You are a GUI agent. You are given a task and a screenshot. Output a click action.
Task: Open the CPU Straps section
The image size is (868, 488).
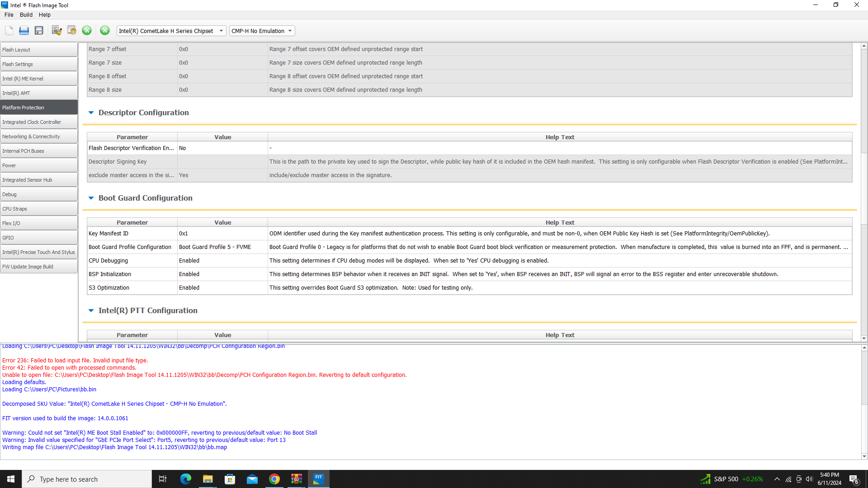point(39,209)
